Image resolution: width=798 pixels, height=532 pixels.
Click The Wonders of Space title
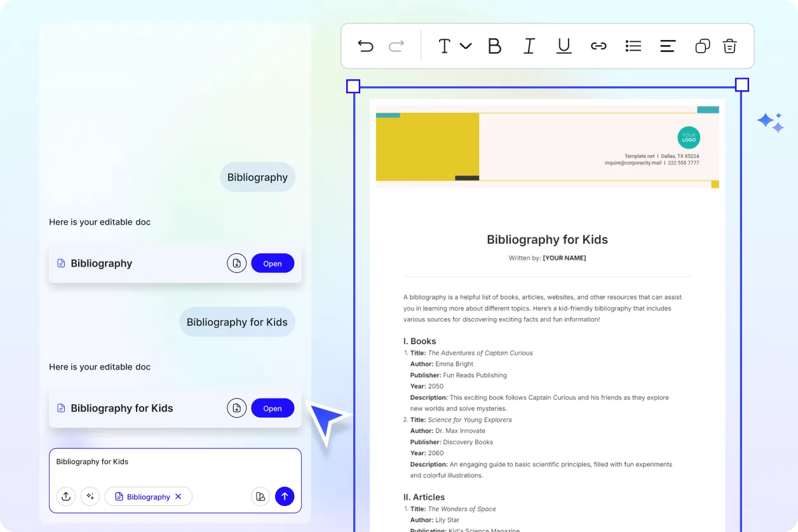coord(461,509)
